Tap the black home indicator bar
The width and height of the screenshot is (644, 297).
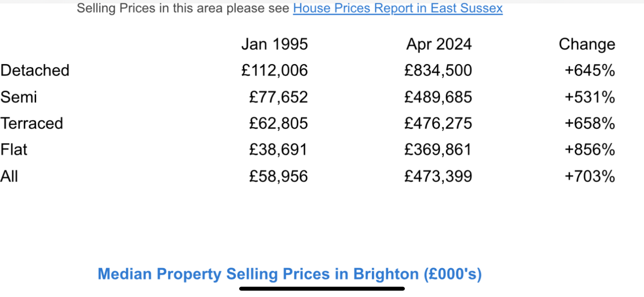pos(322,289)
